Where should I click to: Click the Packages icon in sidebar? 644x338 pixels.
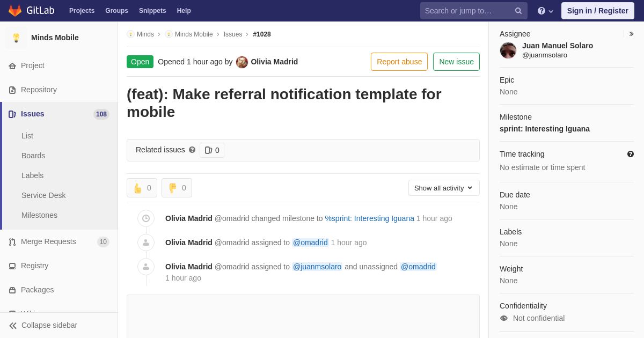click(12, 290)
